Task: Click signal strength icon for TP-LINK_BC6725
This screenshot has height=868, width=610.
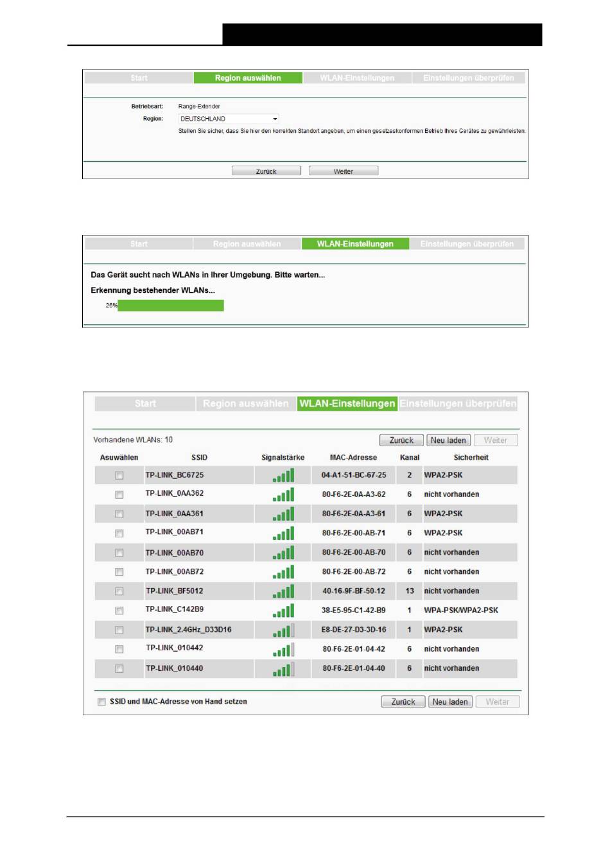Action: 283,475
